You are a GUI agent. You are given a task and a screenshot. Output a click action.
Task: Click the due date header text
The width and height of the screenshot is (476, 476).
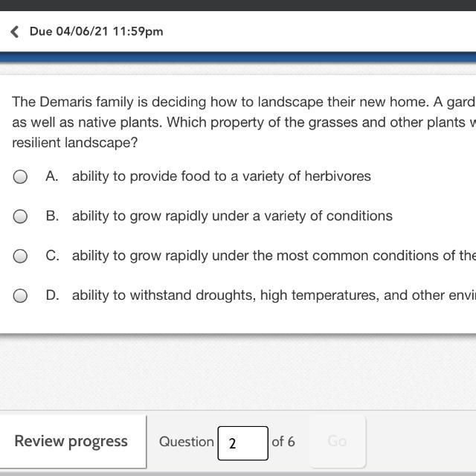tap(96, 31)
